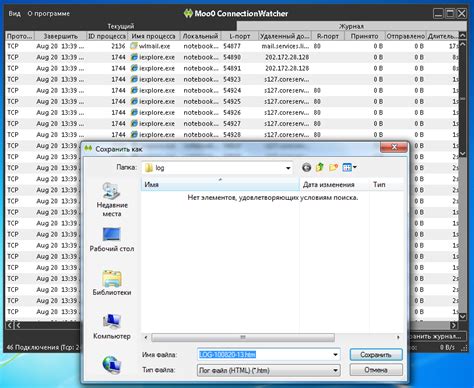This screenshot has height=388, width=474.
Task: Click the file name input field
Action: tap(264, 354)
